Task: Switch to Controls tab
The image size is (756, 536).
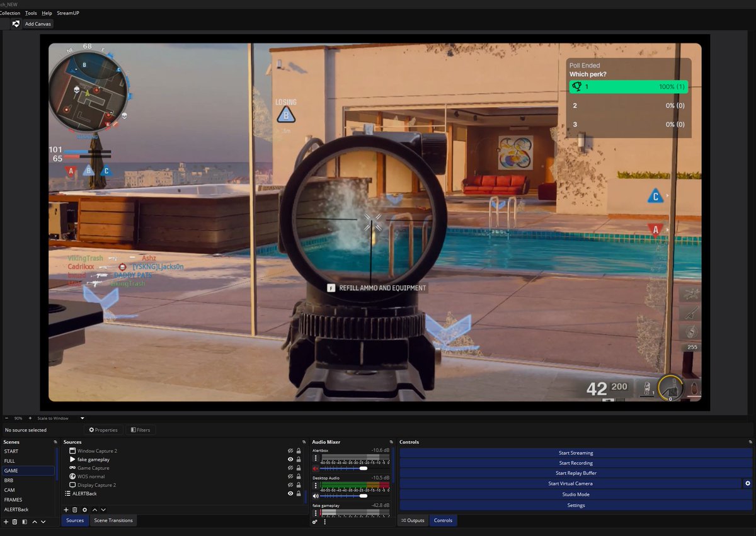Action: (443, 520)
